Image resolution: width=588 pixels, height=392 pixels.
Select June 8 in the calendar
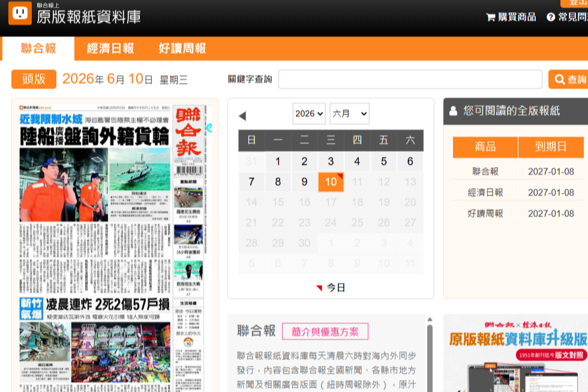[278, 182]
